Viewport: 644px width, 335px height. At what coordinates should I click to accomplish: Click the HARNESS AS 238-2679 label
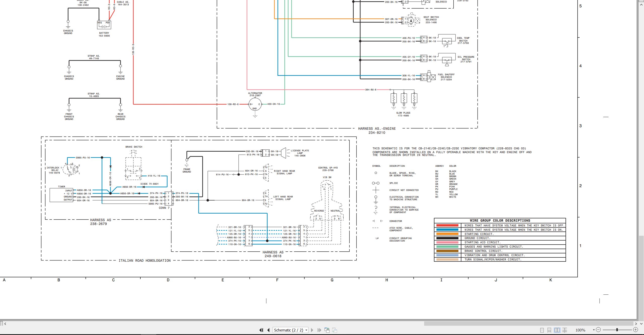pos(101,222)
